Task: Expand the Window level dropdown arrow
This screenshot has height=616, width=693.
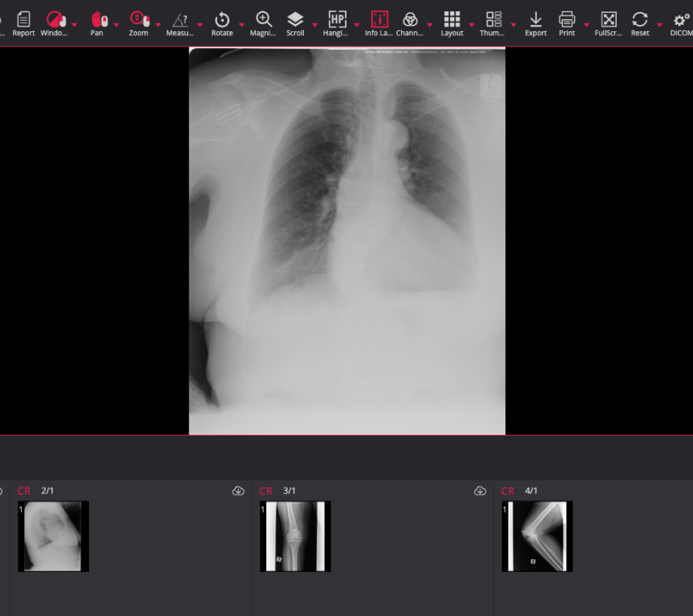Action: tap(75, 25)
